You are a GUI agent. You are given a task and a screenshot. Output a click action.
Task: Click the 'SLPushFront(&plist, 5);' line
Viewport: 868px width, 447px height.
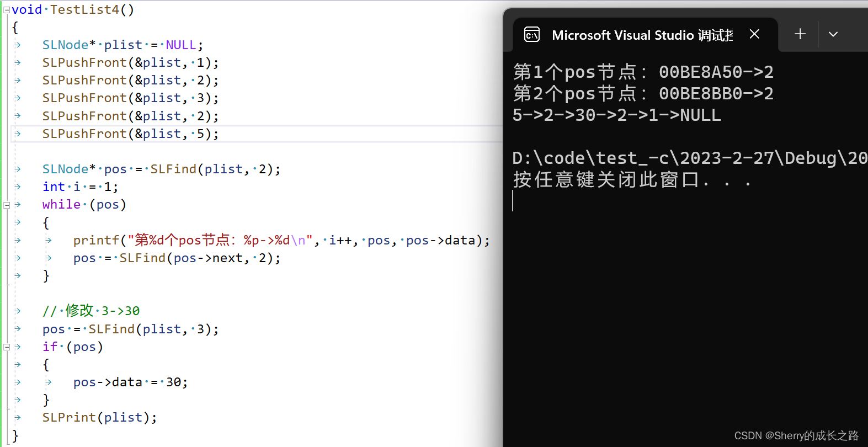pyautogui.click(x=130, y=134)
